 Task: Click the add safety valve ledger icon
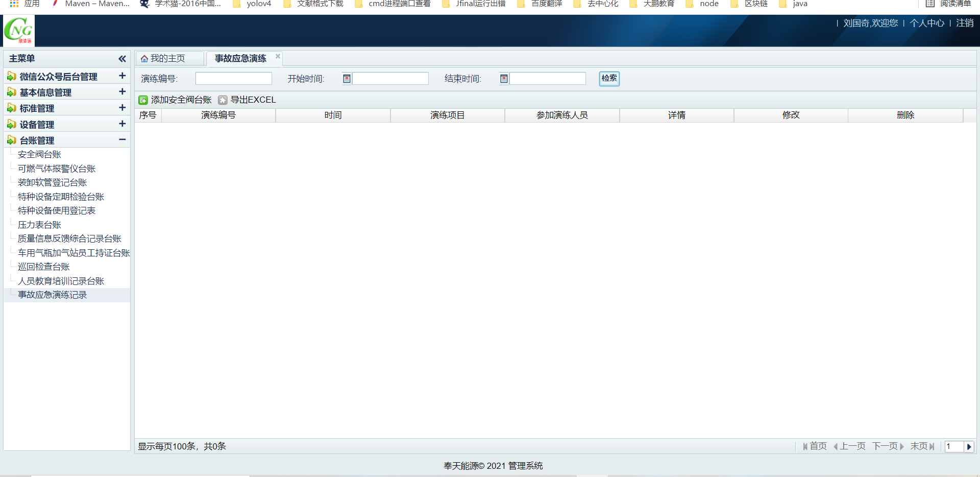tap(143, 100)
